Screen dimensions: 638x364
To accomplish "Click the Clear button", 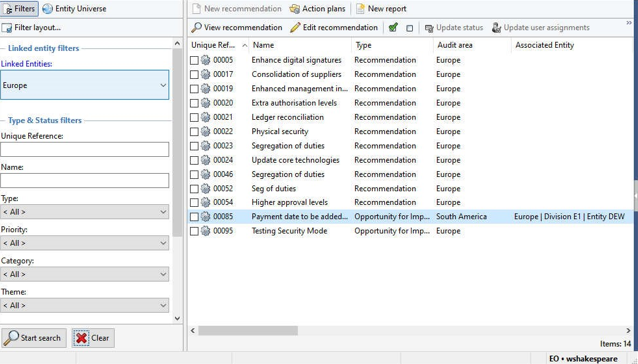I will [93, 338].
